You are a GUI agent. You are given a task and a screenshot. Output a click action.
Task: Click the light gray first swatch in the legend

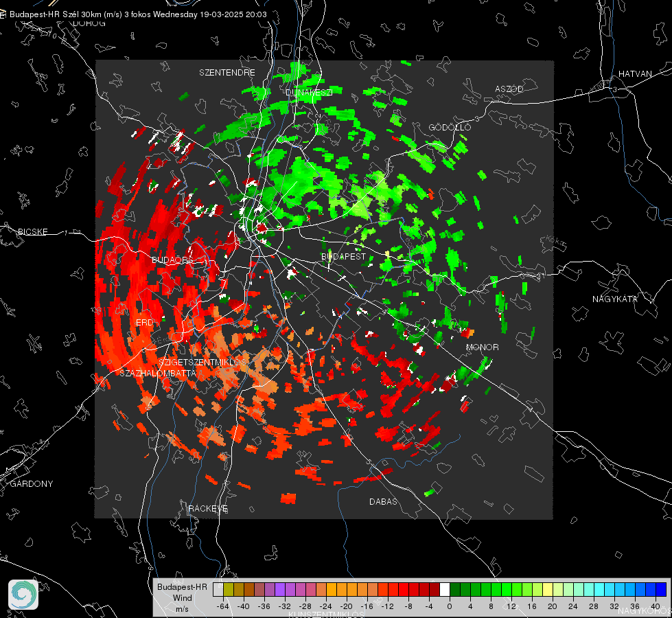pos(218,590)
